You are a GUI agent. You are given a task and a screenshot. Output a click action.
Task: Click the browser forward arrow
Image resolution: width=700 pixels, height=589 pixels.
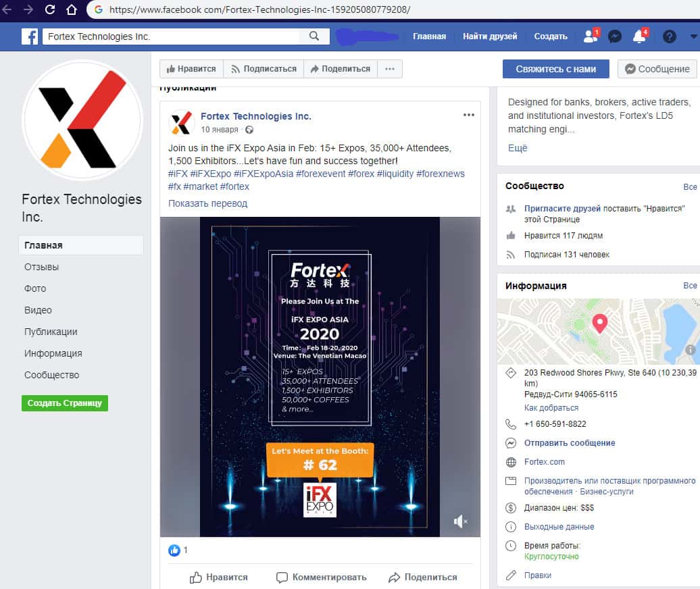point(28,9)
